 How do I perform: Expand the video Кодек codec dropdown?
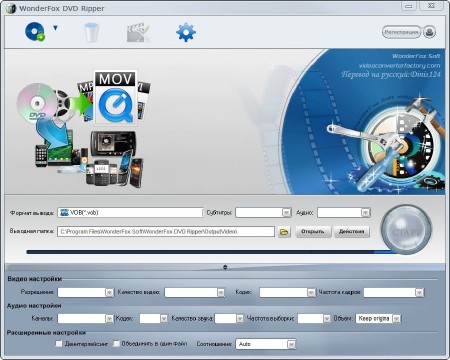pyautogui.click(x=287, y=292)
